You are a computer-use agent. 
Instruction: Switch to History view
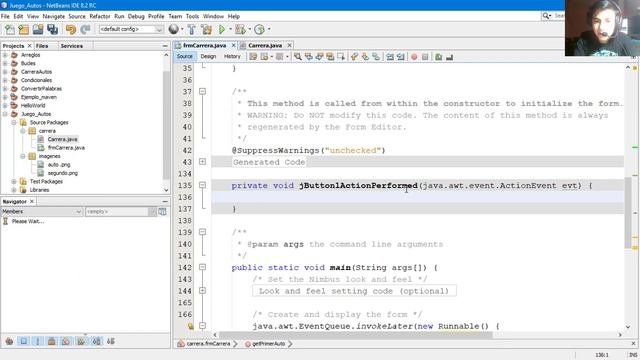pos(232,56)
